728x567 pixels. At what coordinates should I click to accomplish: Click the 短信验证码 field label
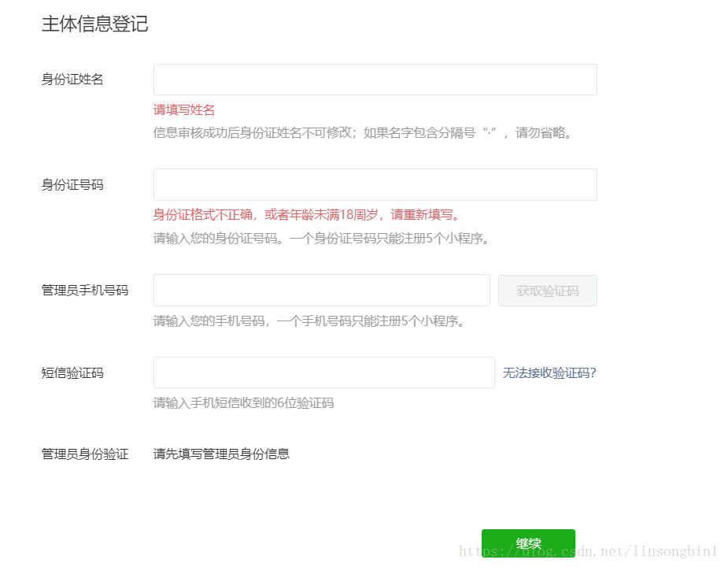72,372
